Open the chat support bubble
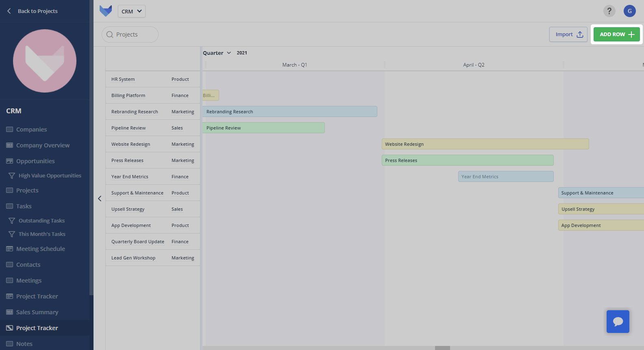Screen dimensions: 644x350 618,321
